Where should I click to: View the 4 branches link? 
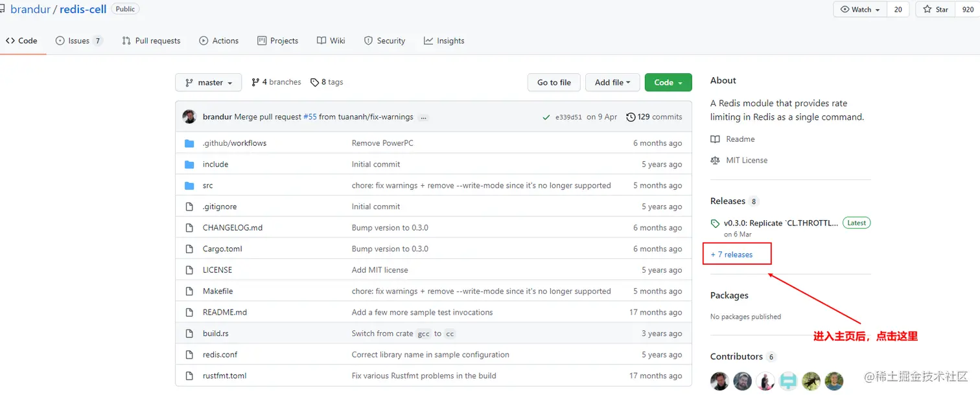pyautogui.click(x=276, y=82)
